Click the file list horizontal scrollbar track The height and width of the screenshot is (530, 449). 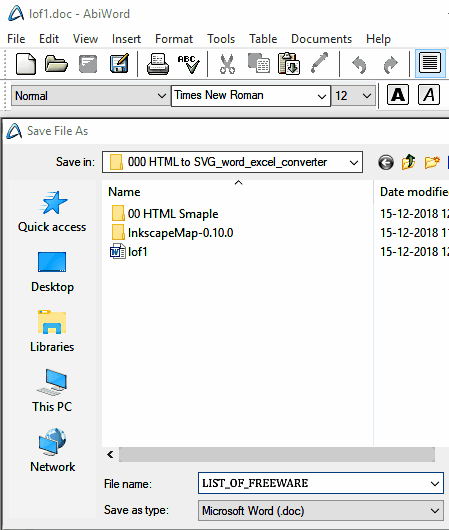pos(277,455)
